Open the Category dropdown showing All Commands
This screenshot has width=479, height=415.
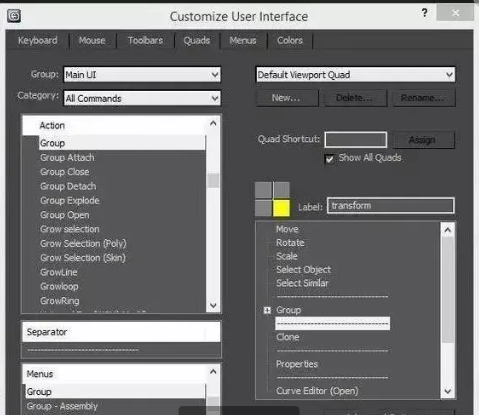[142, 98]
